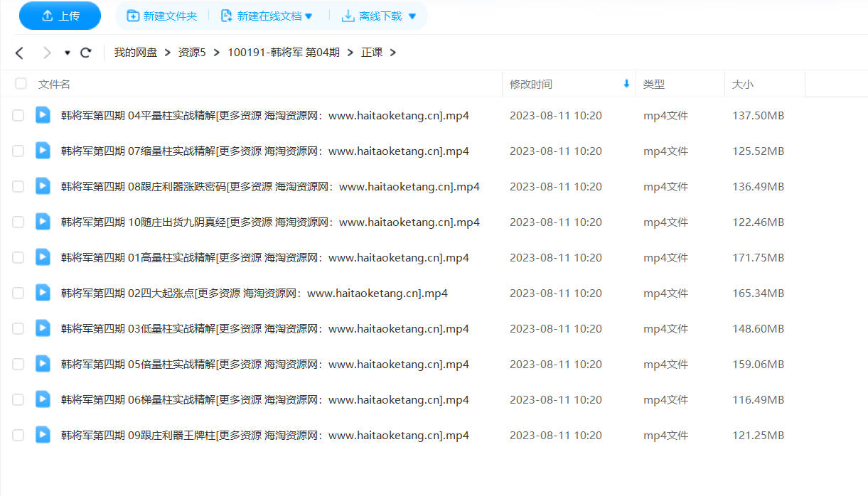This screenshot has width=868, height=496.
Task: Refresh the file list
Action: tap(86, 53)
